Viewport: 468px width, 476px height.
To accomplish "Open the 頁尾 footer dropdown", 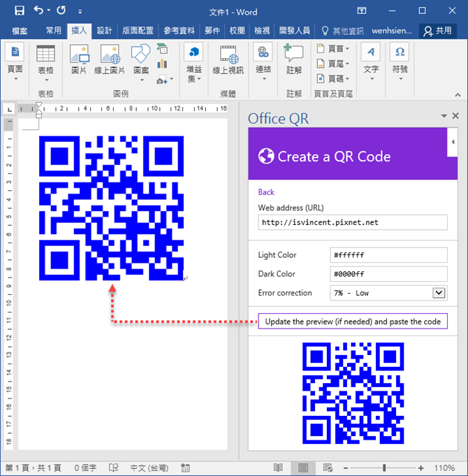I will (x=333, y=64).
